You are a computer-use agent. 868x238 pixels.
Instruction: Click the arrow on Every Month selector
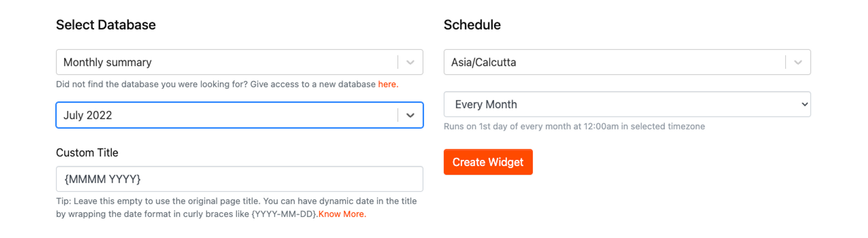pyautogui.click(x=804, y=104)
